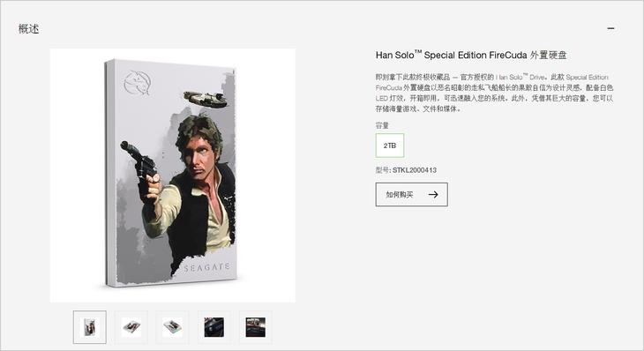Click the blaster pistol in the drive artwork

click(139, 164)
